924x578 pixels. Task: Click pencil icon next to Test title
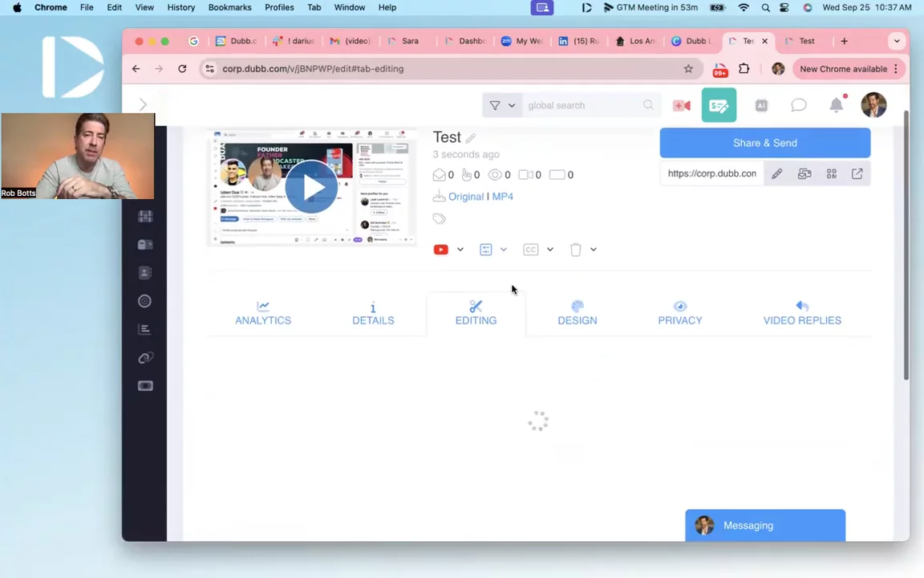tap(471, 138)
